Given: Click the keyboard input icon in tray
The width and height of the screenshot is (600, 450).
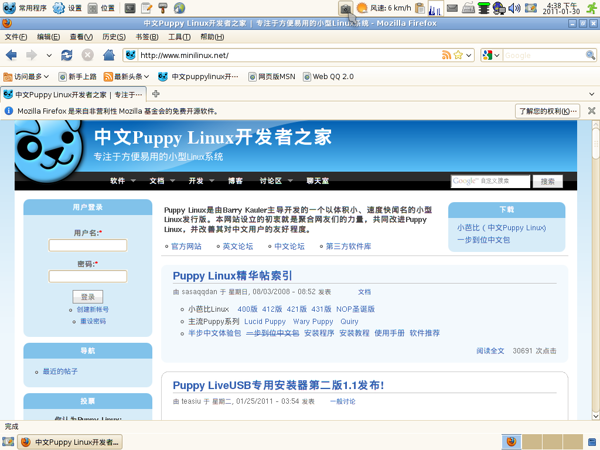Looking at the screenshot, I should 468,8.
